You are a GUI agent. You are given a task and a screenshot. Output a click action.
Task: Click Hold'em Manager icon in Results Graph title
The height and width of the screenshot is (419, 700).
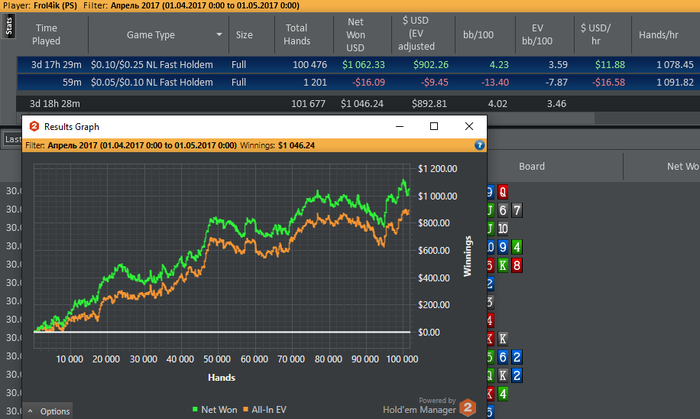(x=34, y=126)
